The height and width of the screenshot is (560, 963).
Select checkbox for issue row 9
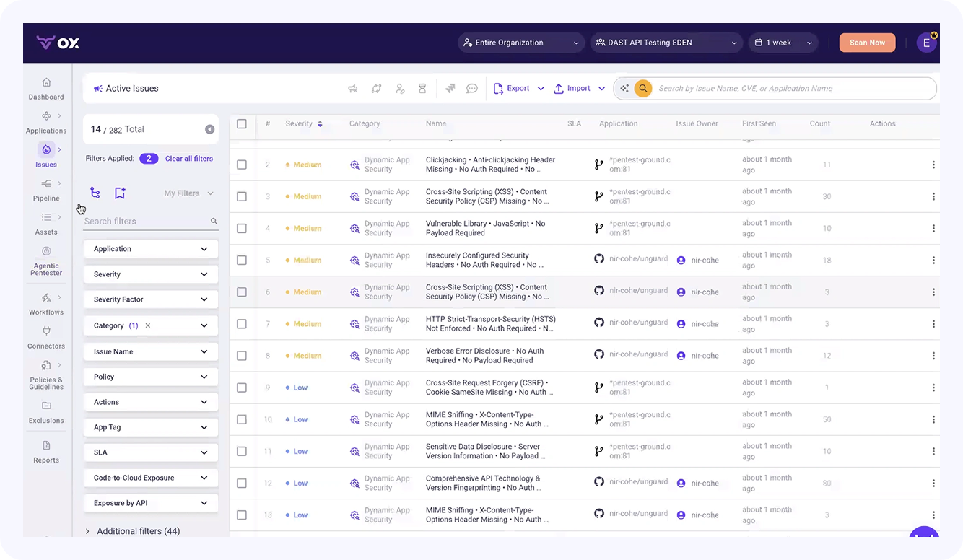click(x=242, y=388)
